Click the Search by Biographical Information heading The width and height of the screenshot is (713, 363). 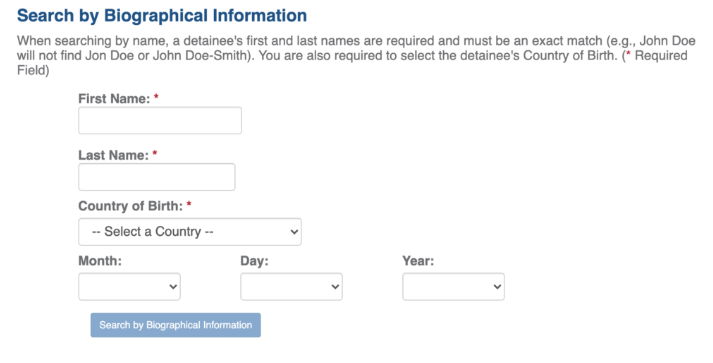pos(162,15)
